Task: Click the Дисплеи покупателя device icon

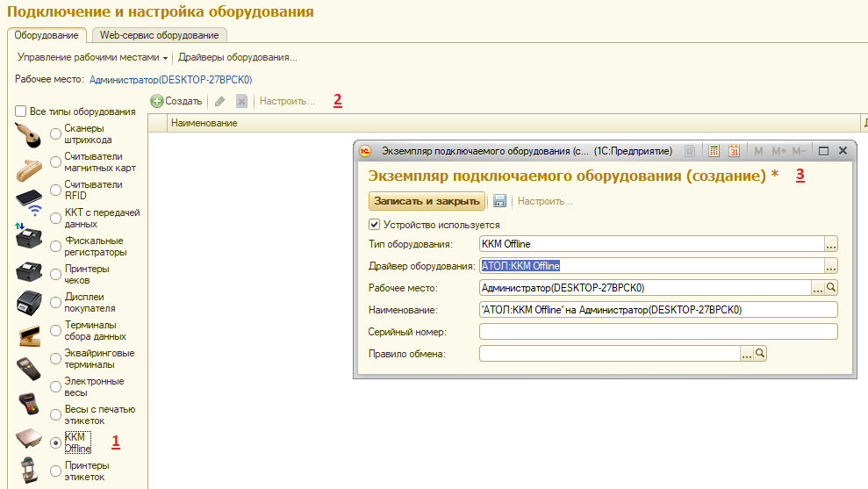Action: coord(30,335)
